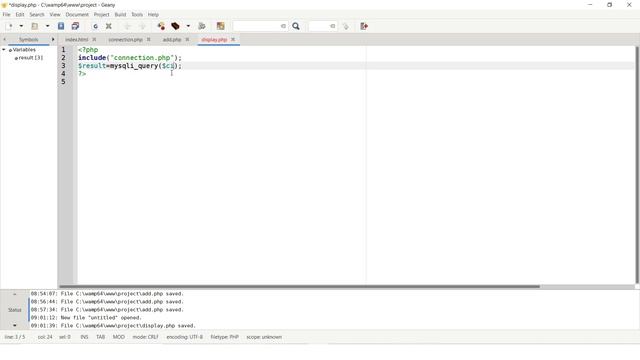Click the jump-to-line toolbar icon
This screenshot has width=640, height=360.
(346, 26)
